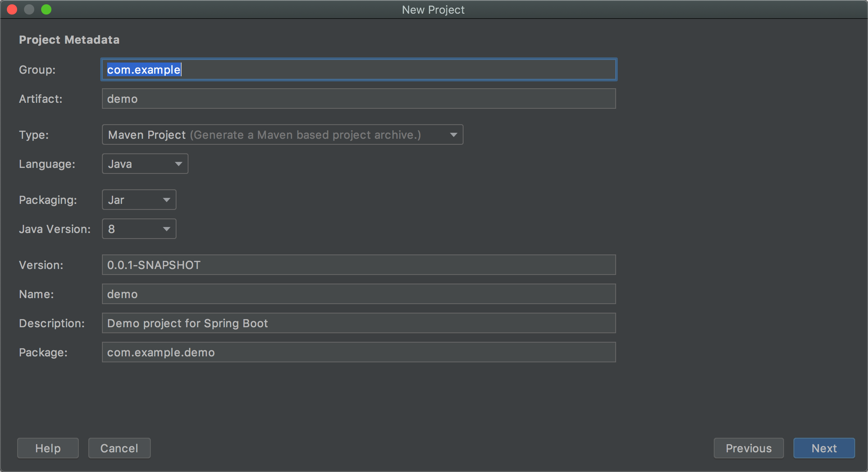
Task: Click the Language dropdown arrow icon
Action: 178,164
